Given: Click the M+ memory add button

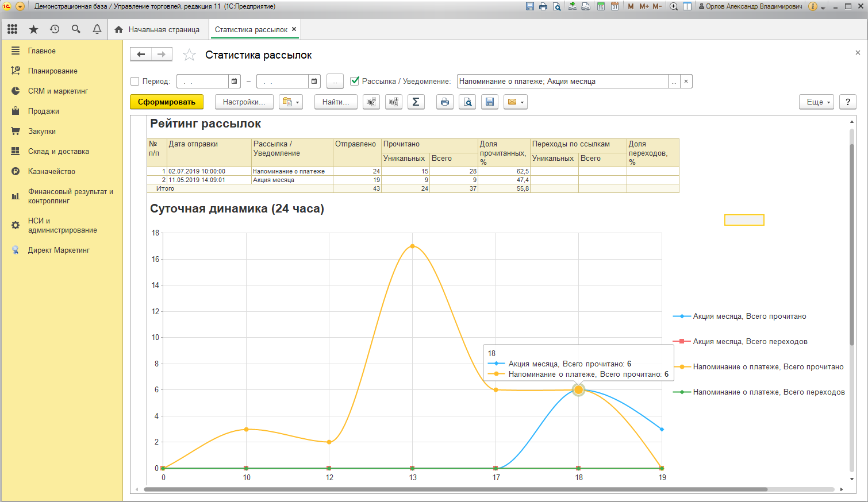Looking at the screenshot, I should (644, 6).
